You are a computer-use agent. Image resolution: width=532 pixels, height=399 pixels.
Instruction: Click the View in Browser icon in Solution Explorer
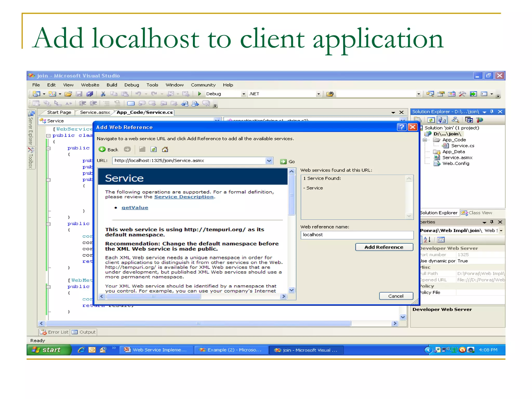coord(469,120)
